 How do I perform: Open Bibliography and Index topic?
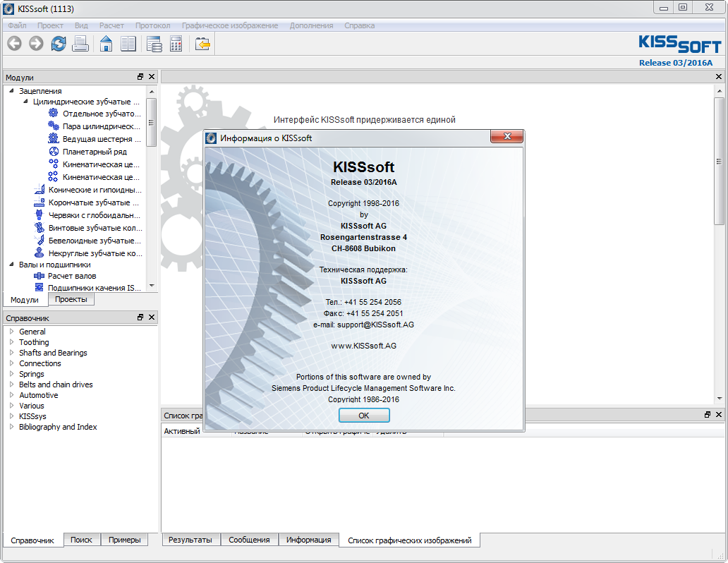(58, 426)
